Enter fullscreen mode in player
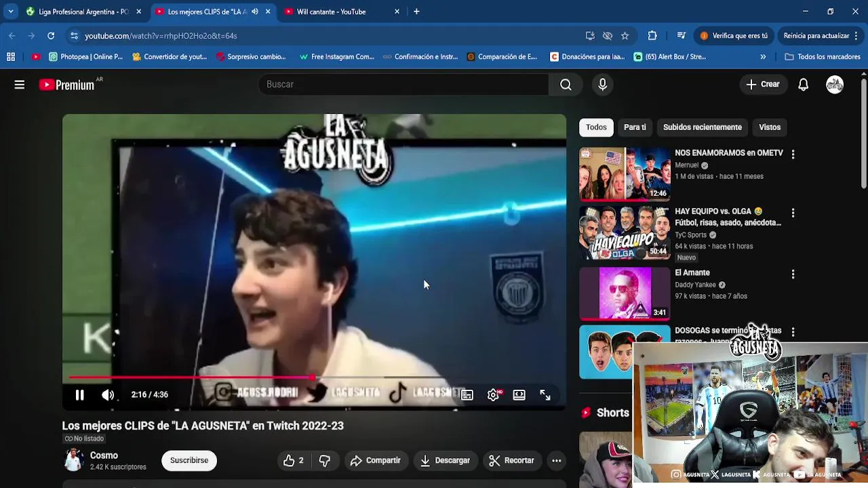This screenshot has height=488, width=868. pyautogui.click(x=545, y=395)
